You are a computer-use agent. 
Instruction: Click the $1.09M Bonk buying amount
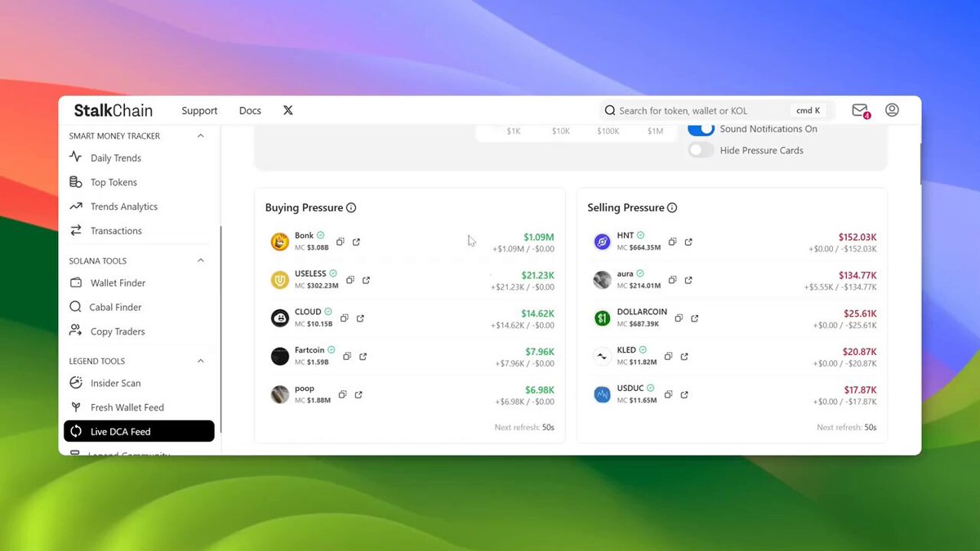tap(539, 238)
